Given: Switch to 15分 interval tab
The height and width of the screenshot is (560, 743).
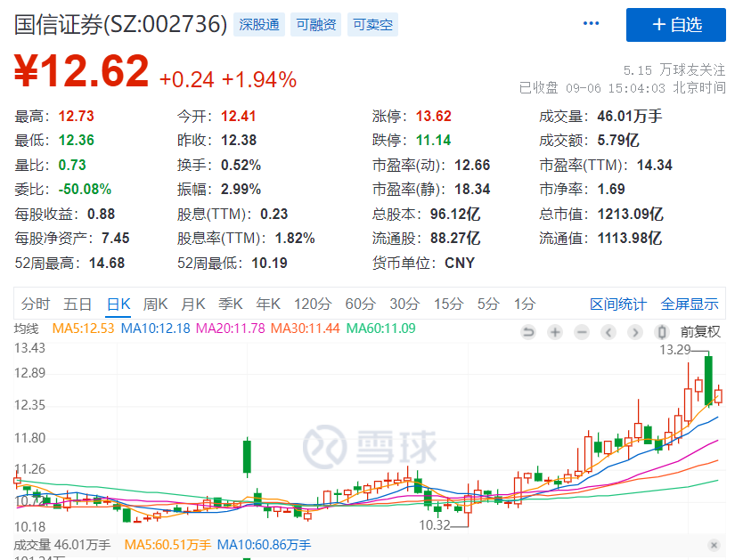Looking at the screenshot, I should (x=448, y=304).
